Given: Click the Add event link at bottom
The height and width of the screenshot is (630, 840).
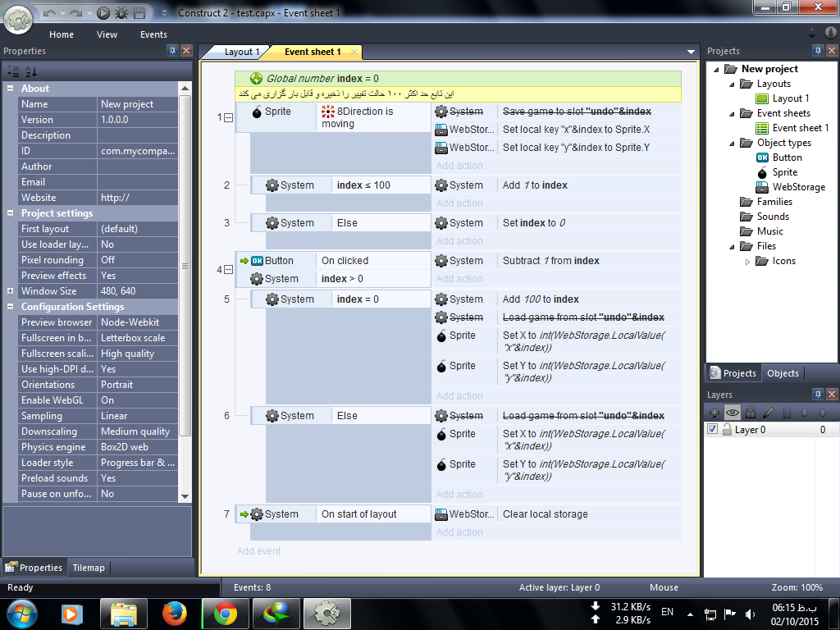Looking at the screenshot, I should (258, 550).
